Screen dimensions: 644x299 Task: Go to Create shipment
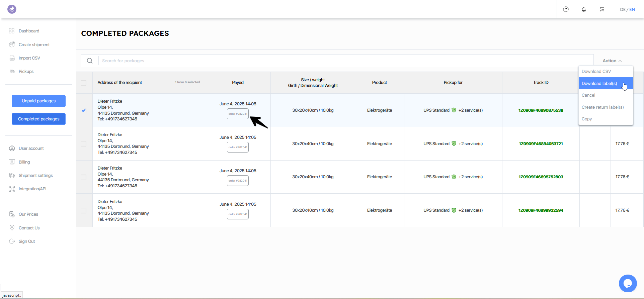34,44
